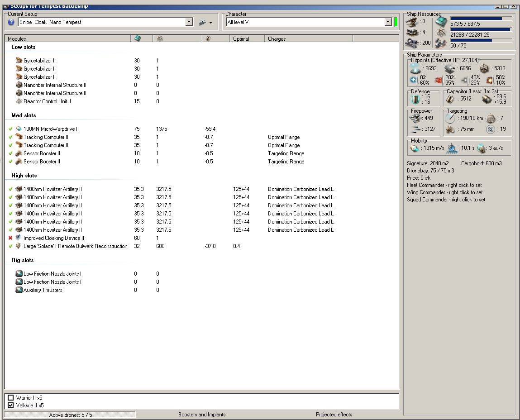Select the first Gyrostabilizer II module icon
The image size is (520, 420).
(19, 60)
